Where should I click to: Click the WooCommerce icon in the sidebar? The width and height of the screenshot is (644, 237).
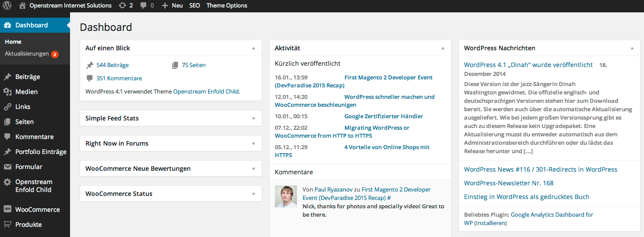7,210
